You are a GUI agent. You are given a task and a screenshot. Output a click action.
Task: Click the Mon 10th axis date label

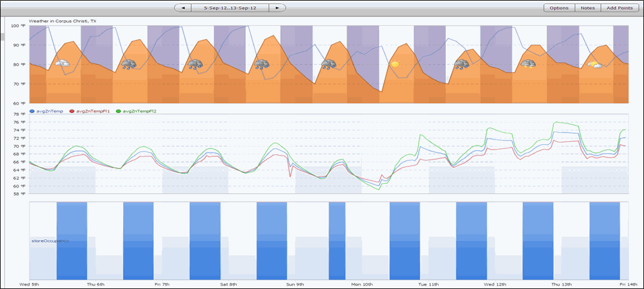tap(361, 284)
